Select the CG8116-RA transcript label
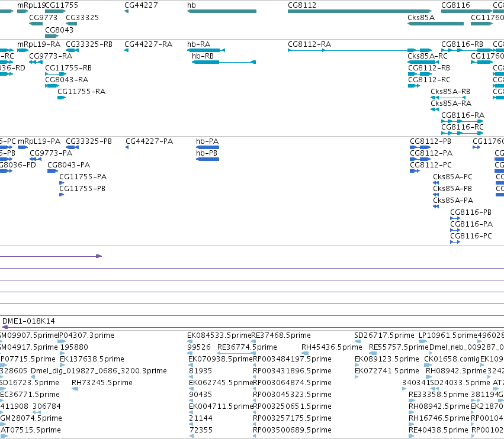The image size is (504, 439). point(463,115)
